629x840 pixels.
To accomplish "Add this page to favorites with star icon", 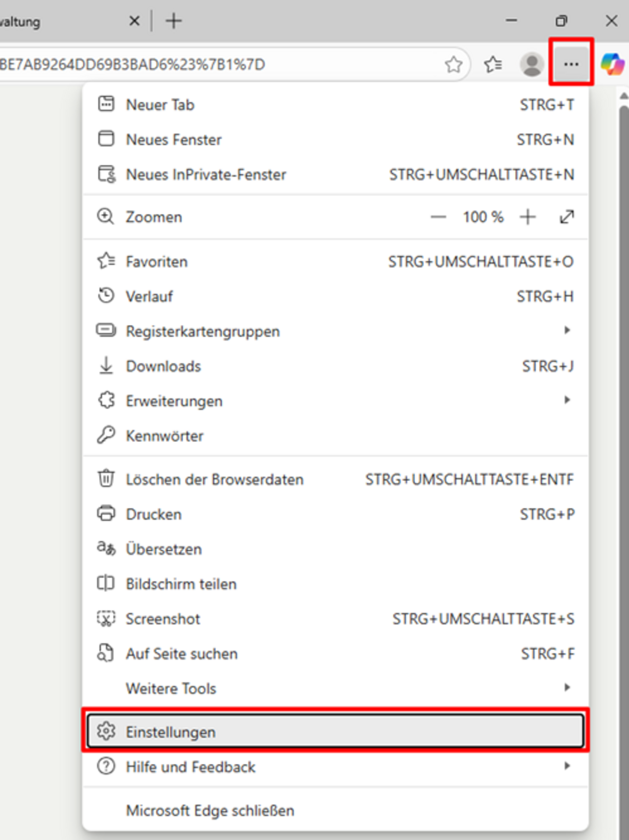I will tap(454, 65).
